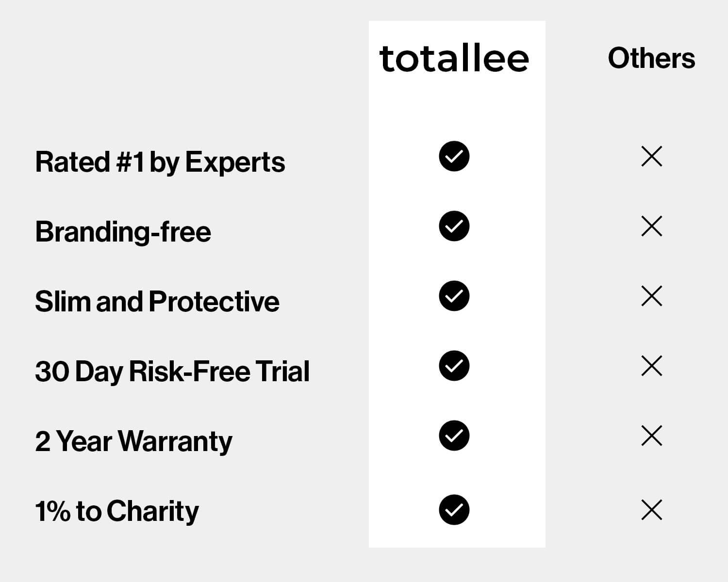Viewport: 728px width, 582px height.
Task: Click the X mark for 1% to Charity
Action: (651, 510)
